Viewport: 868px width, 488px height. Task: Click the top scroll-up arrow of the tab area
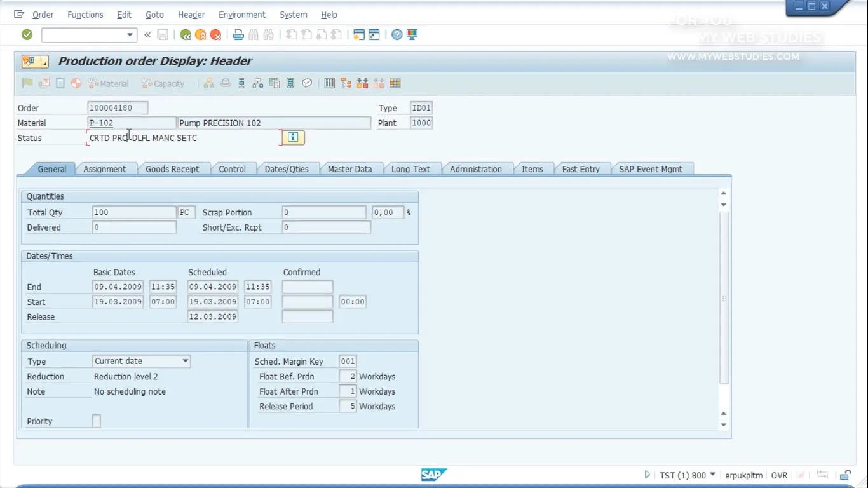724,193
